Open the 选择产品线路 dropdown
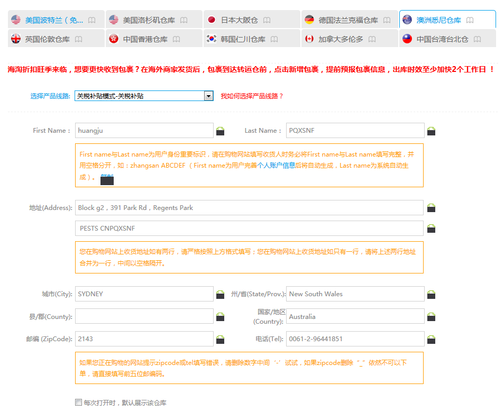Viewport: 504px width, 420px height. (208, 96)
